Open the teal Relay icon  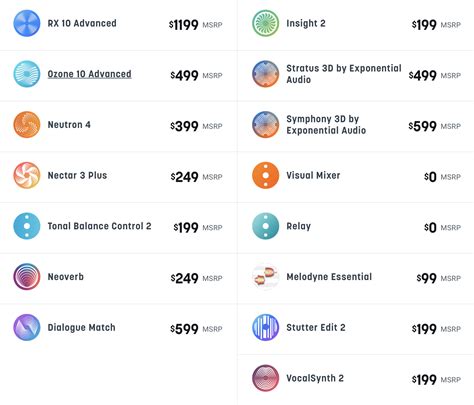[266, 226]
